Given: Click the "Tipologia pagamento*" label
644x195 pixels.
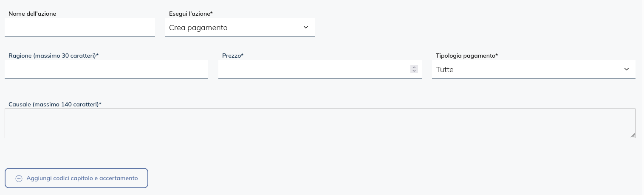Looking at the screenshot, I should (x=467, y=56).
